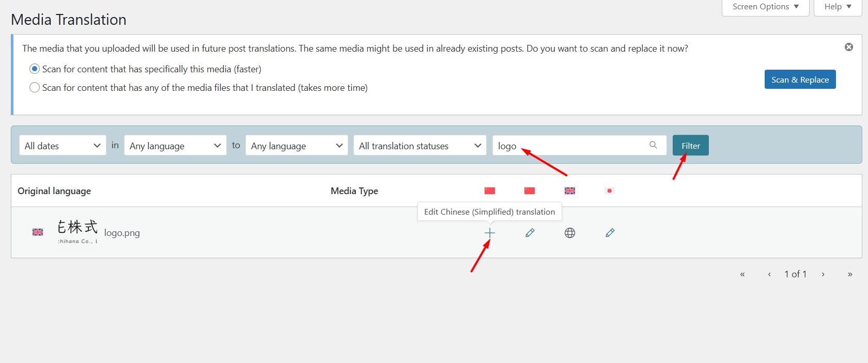
Task: Dismiss the scan notice with the X icon
Action: [x=848, y=47]
